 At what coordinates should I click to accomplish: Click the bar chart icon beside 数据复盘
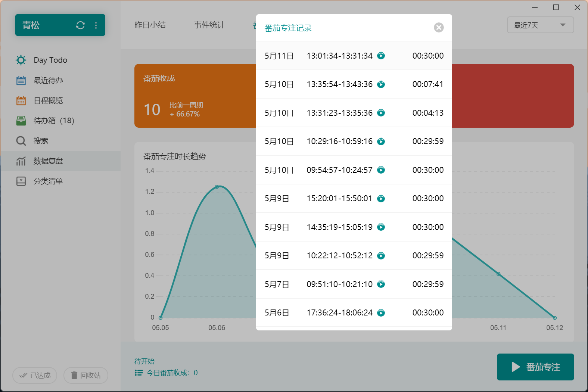click(x=21, y=161)
